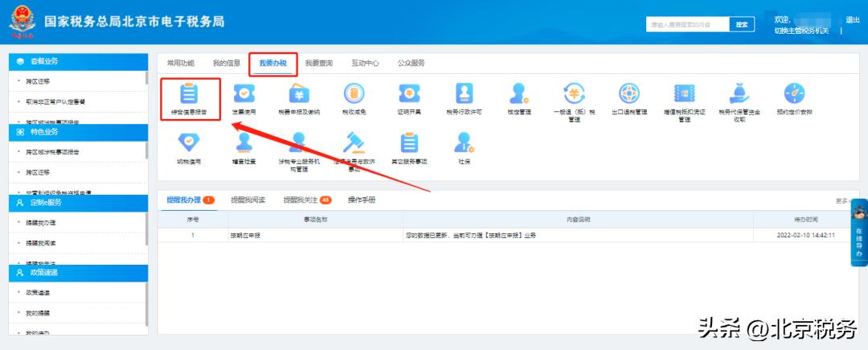868x350 pixels.
Task: Open 提醒我办理 in 定制e服务 sidebar
Action: click(41, 223)
